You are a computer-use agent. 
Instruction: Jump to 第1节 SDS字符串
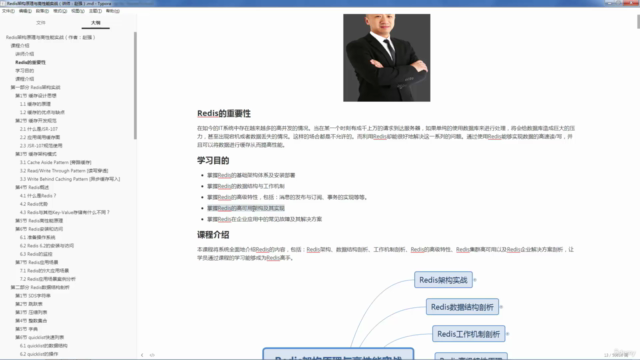33,296
